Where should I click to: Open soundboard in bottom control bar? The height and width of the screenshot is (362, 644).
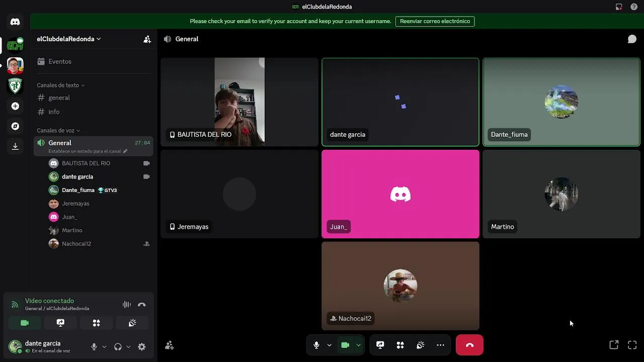[x=421, y=345]
